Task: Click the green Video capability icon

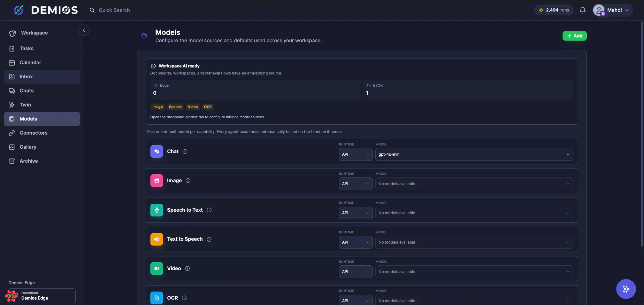Action: (x=157, y=269)
